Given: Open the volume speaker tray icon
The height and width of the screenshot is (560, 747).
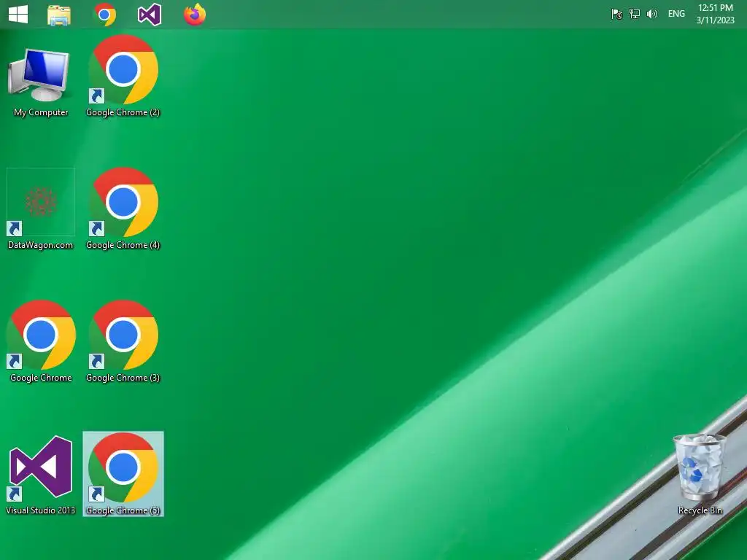Looking at the screenshot, I should (x=651, y=14).
